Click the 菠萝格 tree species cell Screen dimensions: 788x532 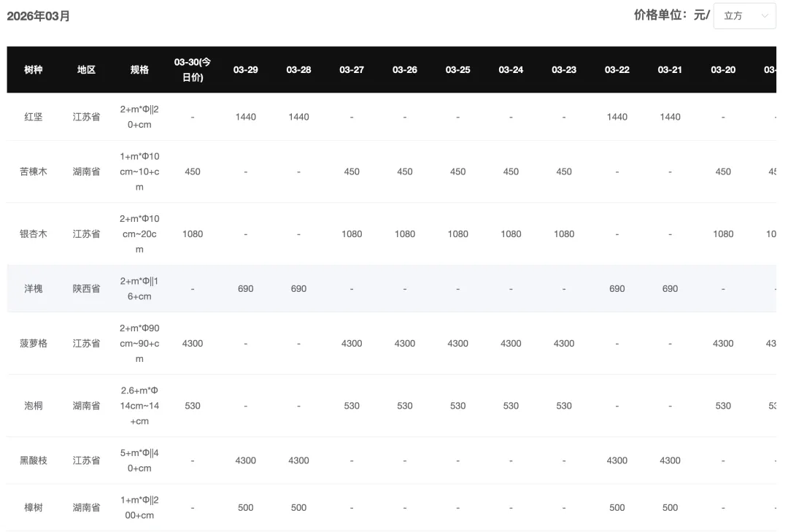pyautogui.click(x=34, y=343)
